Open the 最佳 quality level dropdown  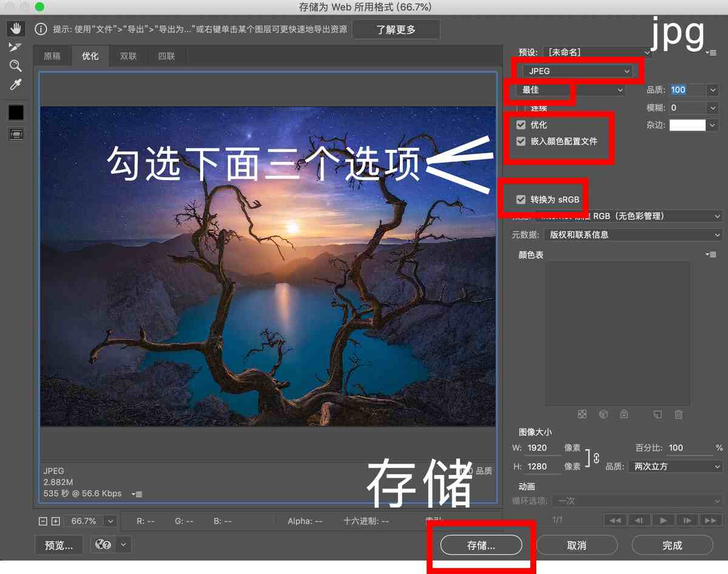coord(571,90)
